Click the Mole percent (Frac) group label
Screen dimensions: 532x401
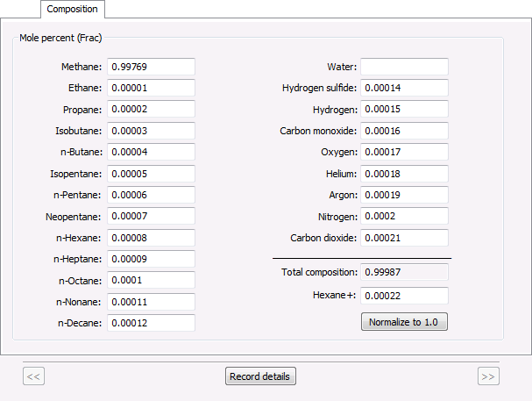point(60,38)
